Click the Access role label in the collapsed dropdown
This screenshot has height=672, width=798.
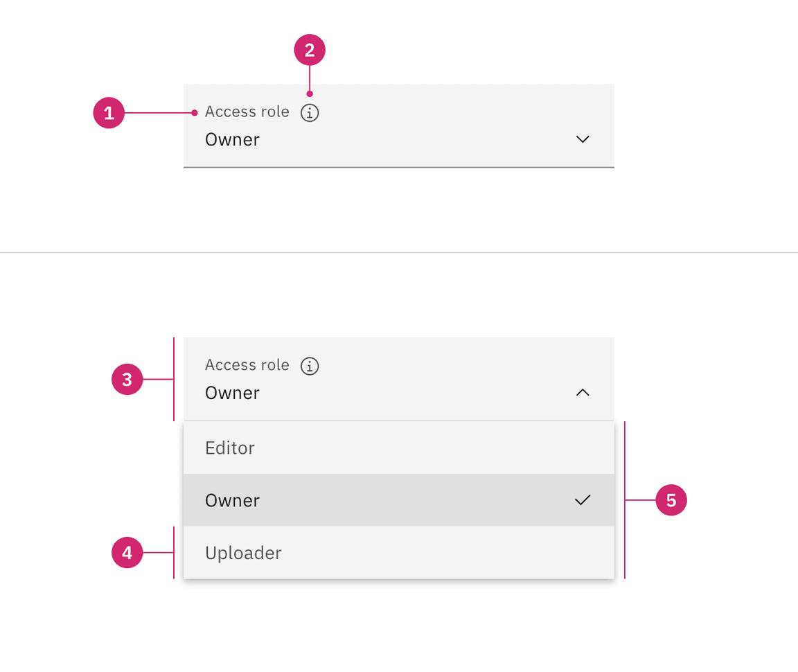click(x=247, y=112)
